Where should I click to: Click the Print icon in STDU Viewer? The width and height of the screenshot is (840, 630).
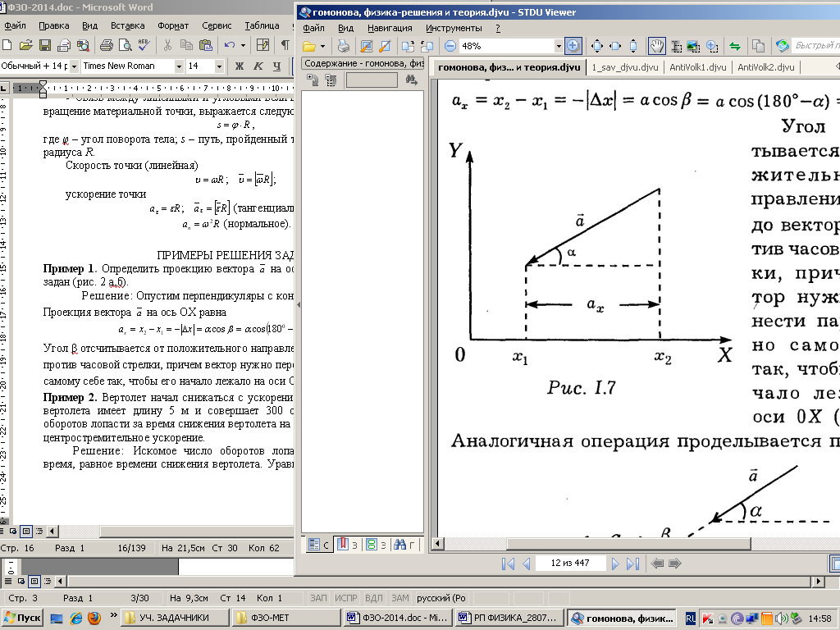(343, 47)
